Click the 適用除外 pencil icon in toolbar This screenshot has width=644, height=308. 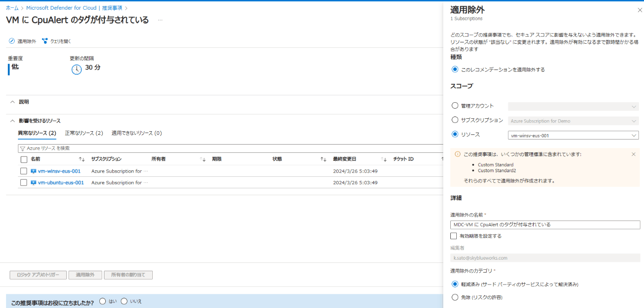point(11,41)
